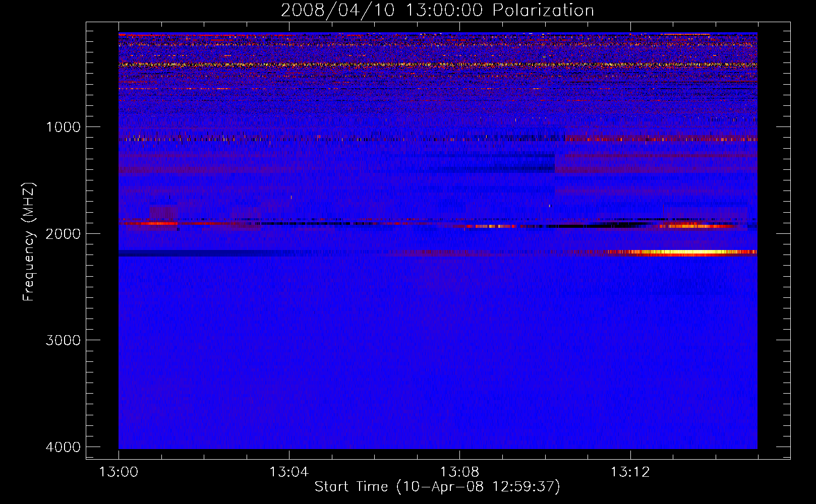Select the '4000' frequency axis label
Viewport: 816px width, 504px height.
[63, 447]
